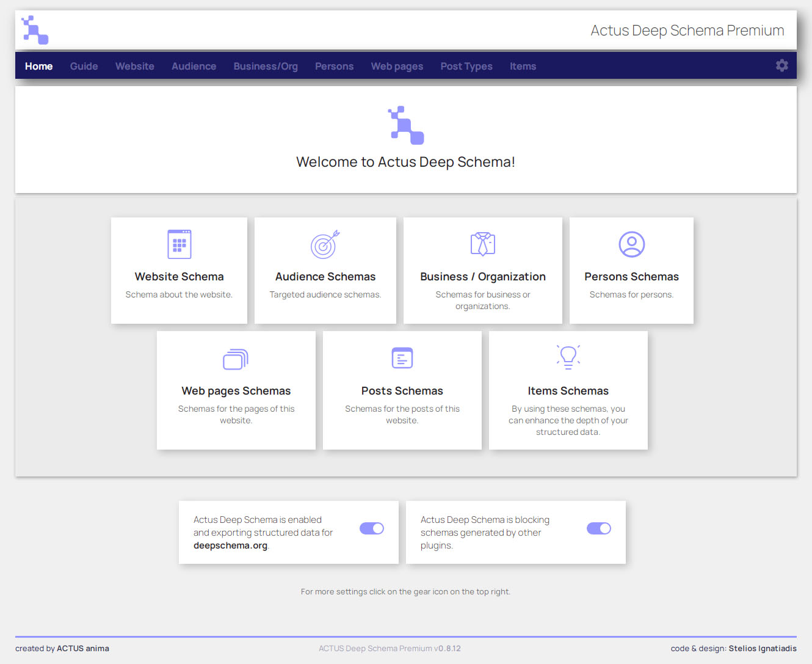Click the Actus logo in the header
812x664 pixels.
35,30
